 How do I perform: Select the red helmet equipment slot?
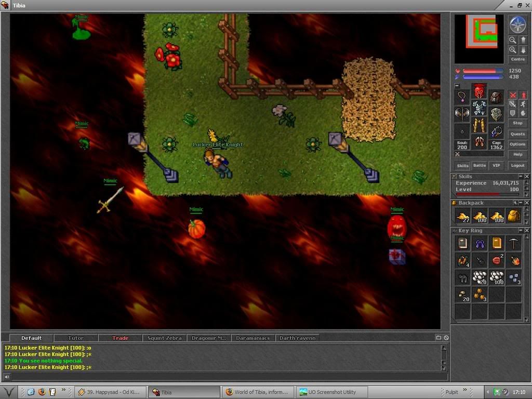(x=479, y=91)
